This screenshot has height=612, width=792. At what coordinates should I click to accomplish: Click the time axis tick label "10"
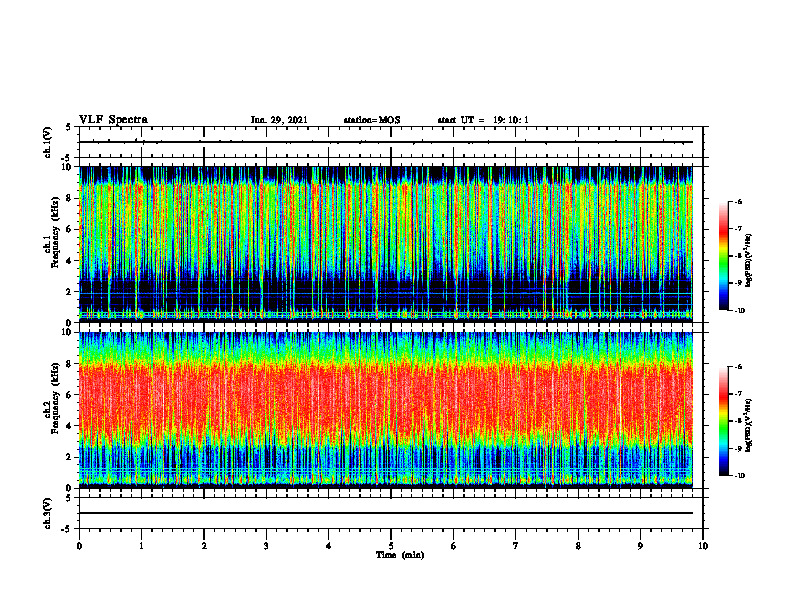pyautogui.click(x=703, y=546)
